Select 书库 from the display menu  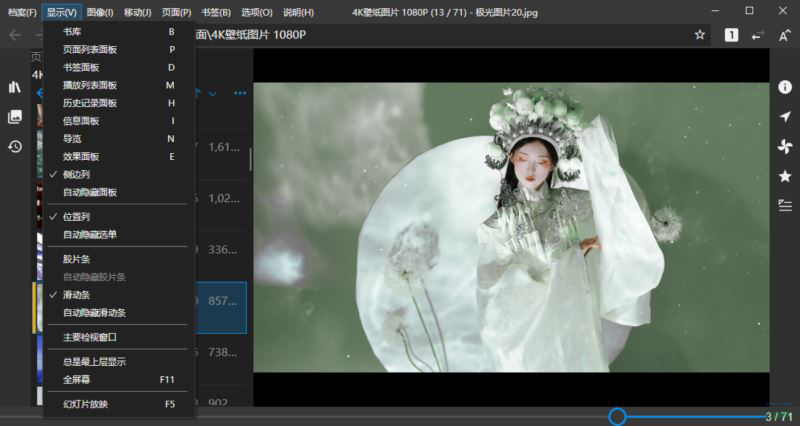click(x=118, y=32)
